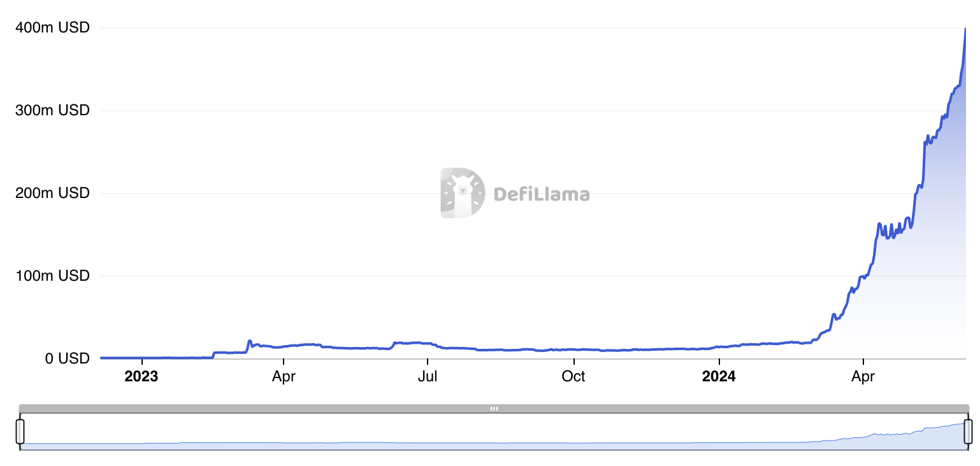This screenshot has height=466, width=980.
Task: Grab the left range selector handle
Action: (20, 431)
